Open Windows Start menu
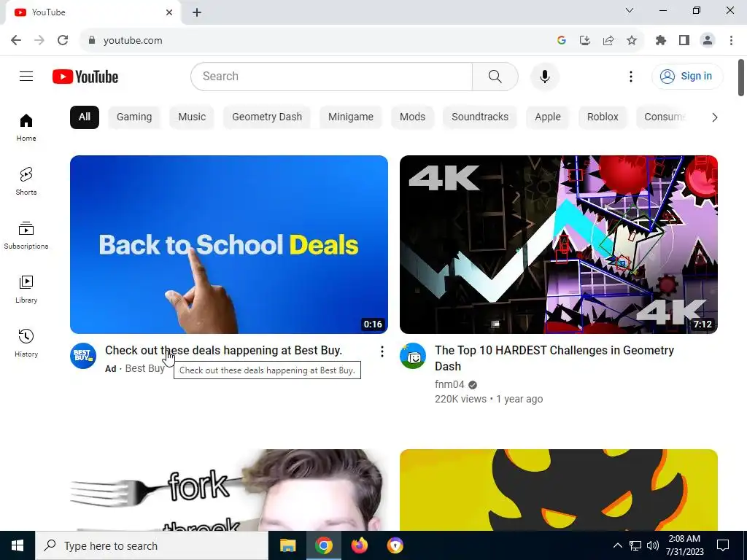The image size is (747, 560). [x=18, y=545]
